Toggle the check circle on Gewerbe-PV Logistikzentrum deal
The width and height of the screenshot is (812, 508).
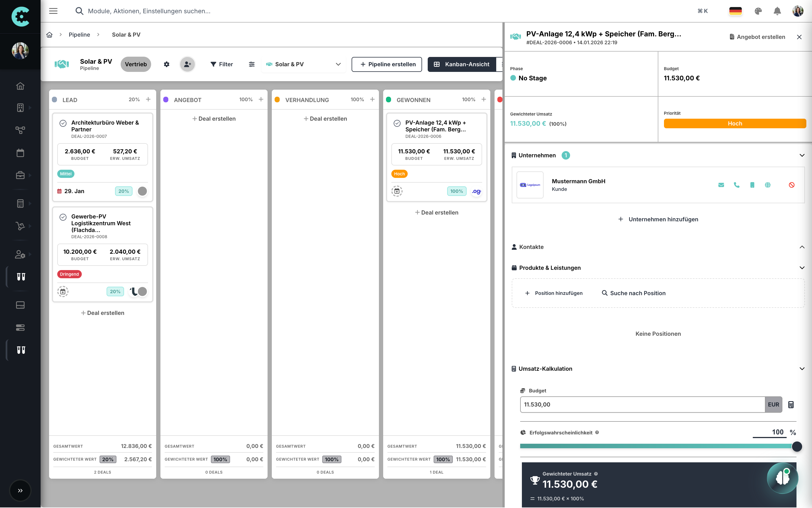[63, 217]
